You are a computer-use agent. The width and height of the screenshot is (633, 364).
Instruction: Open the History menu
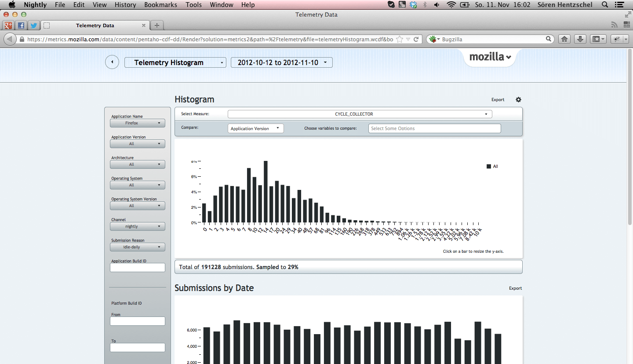point(125,5)
